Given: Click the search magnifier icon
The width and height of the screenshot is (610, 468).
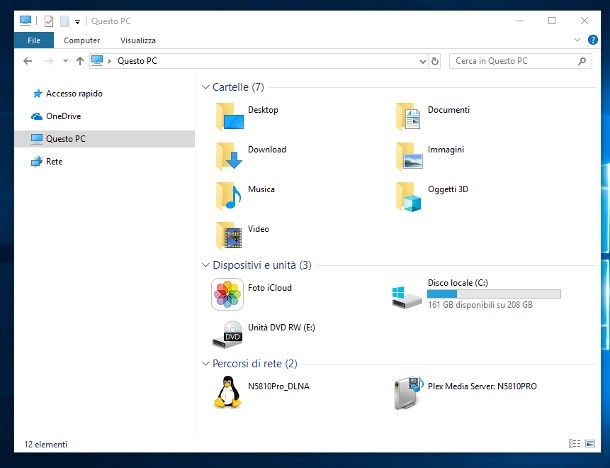Looking at the screenshot, I should point(582,61).
